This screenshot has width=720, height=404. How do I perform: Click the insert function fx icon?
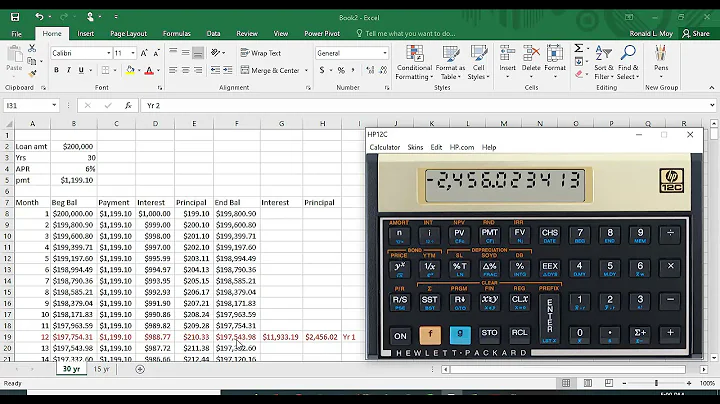point(128,106)
